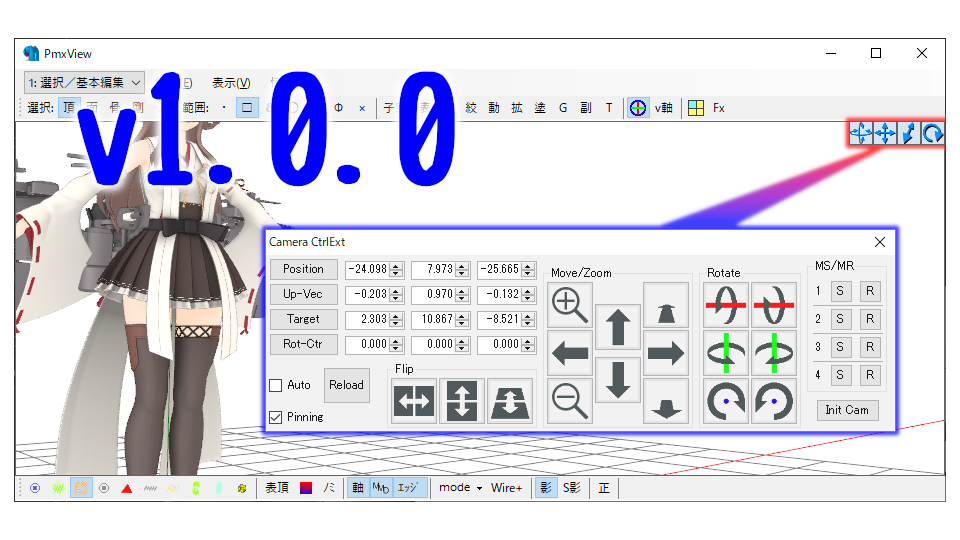Viewport: 960px width, 540px height.
Task: Adjust the Position Z -25.665 spinner
Action: pos(528,269)
